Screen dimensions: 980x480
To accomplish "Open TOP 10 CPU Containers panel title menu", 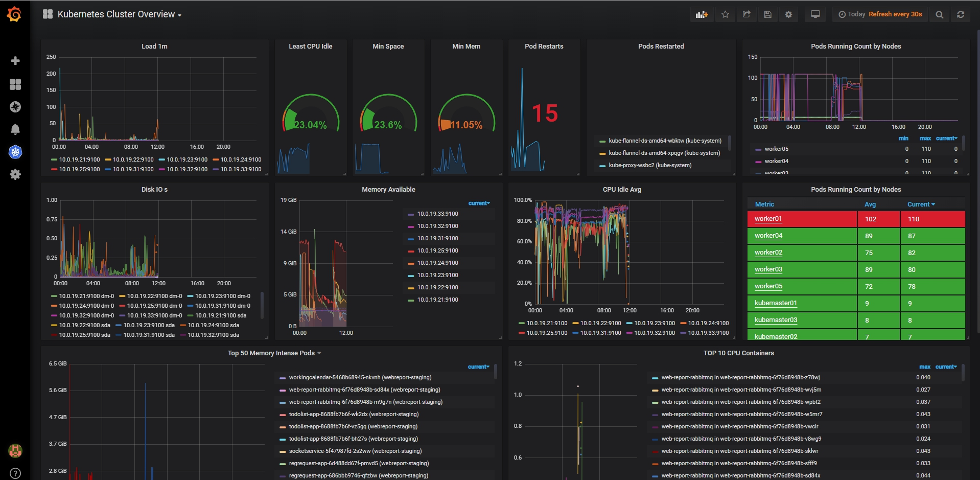I will point(738,353).
